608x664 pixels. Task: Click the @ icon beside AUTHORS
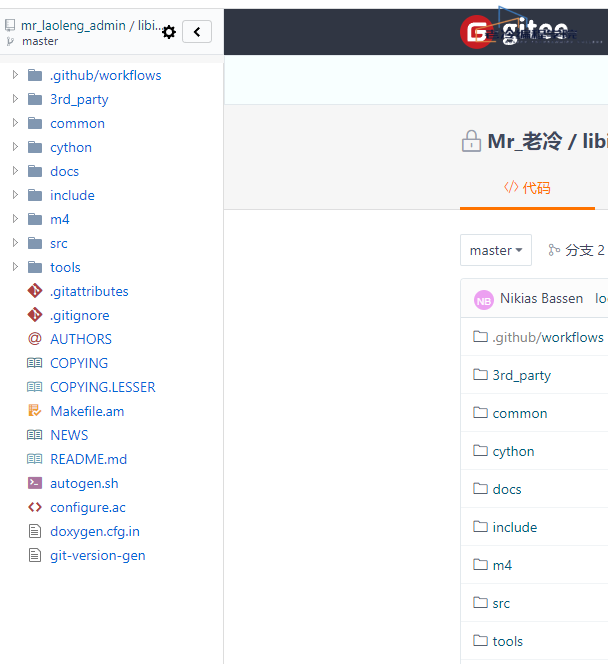(x=35, y=339)
